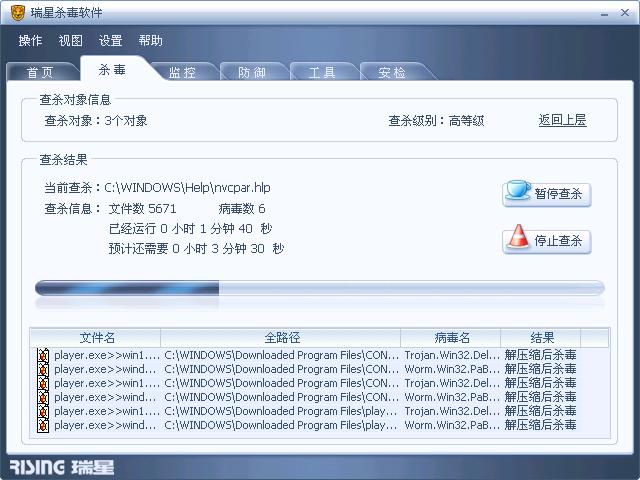Click the Rising lion logo in title bar
This screenshot has height=480, width=640.
(18, 13)
